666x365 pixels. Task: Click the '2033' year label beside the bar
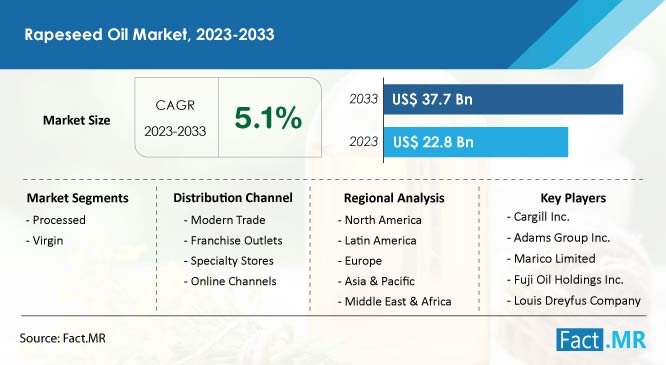[x=364, y=99]
